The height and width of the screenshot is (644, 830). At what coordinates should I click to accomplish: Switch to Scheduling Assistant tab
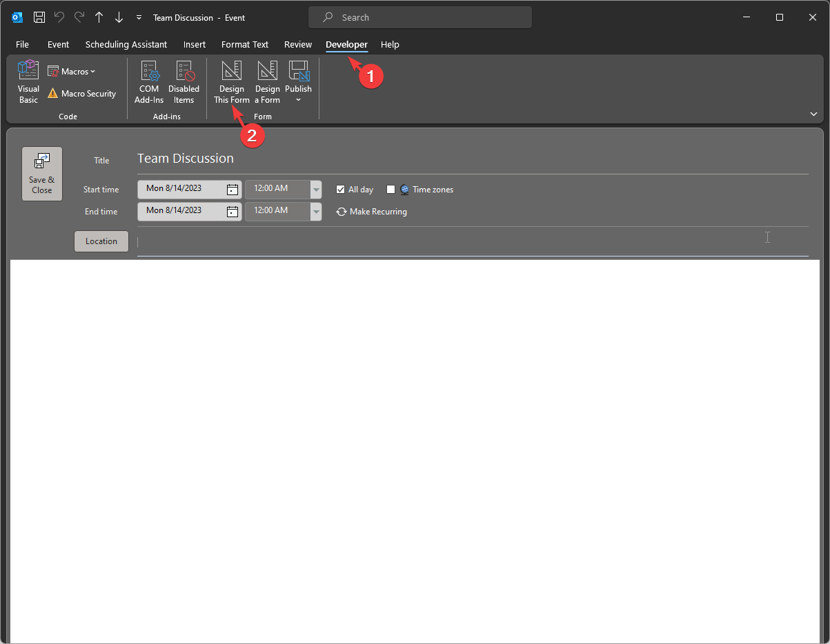(126, 44)
